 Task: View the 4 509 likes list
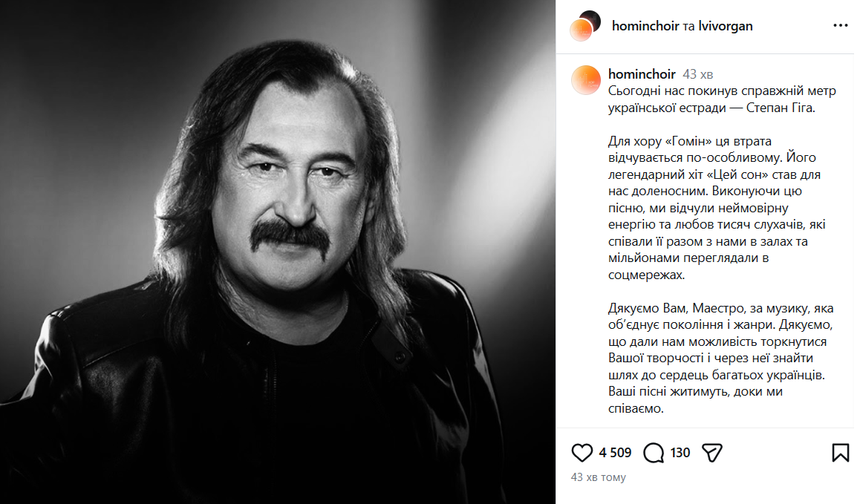615,453
